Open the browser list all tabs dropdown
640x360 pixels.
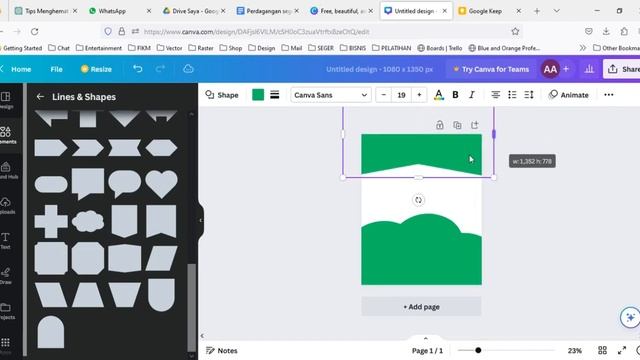[x=556, y=11]
